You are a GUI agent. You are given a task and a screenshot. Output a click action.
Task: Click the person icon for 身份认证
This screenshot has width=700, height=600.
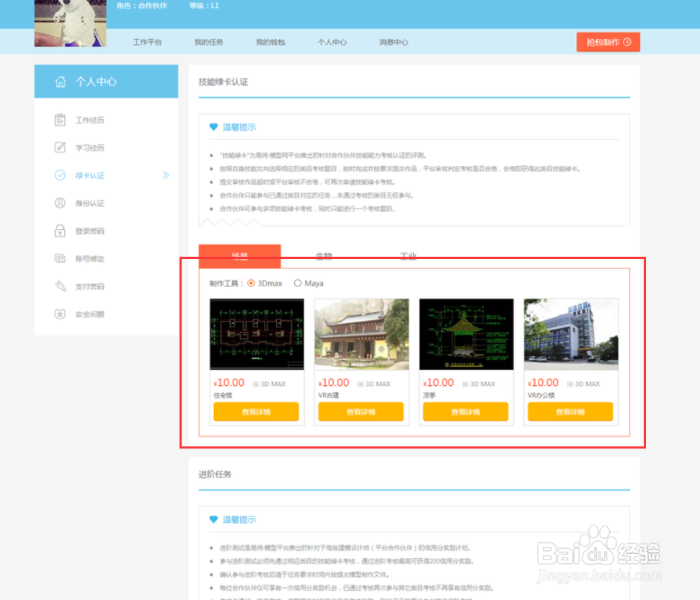click(x=60, y=203)
